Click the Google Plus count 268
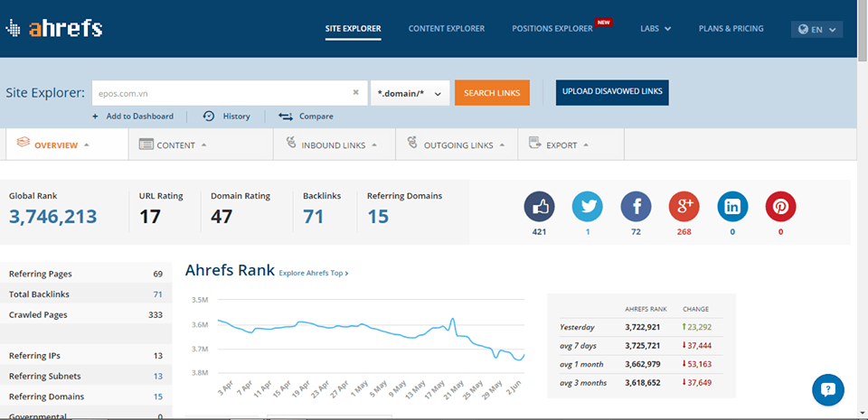Viewport: 868px width, 420px height. tap(684, 232)
